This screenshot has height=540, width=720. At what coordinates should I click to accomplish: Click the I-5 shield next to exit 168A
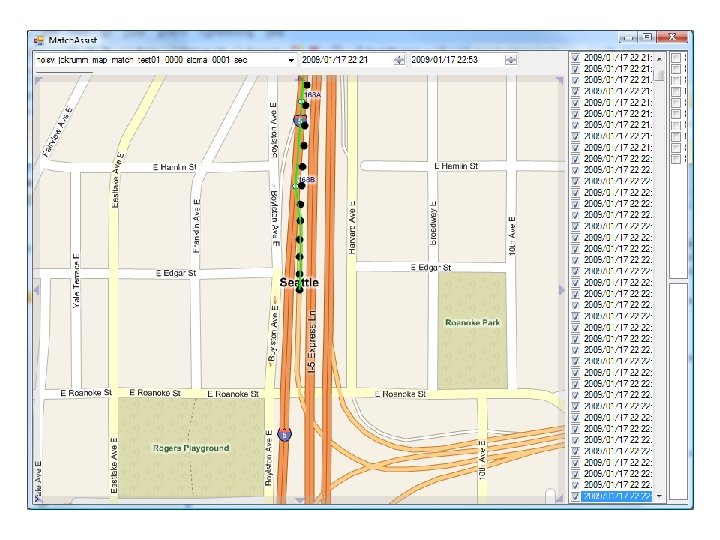coord(299,121)
